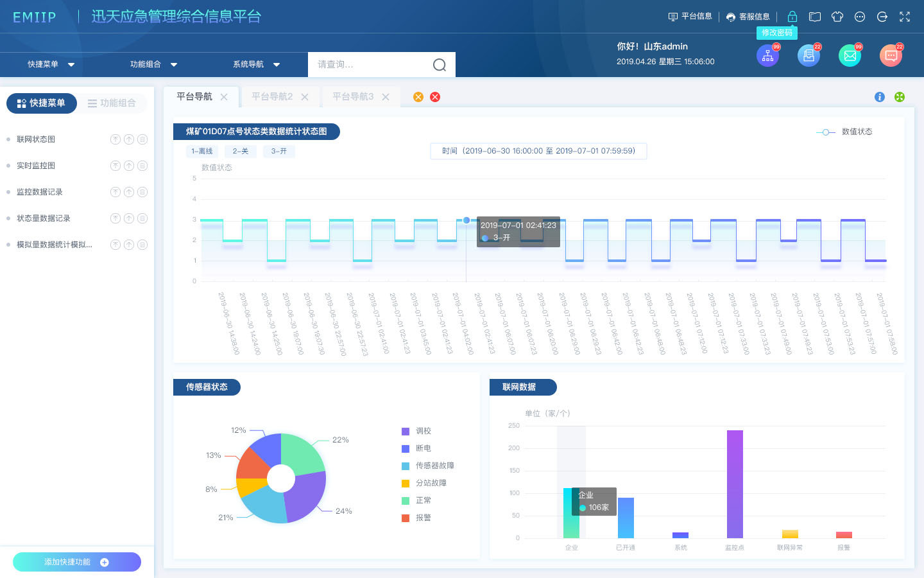Screen dimensions: 924x578
Task: Click the logout arrow icon
Action: (x=882, y=17)
